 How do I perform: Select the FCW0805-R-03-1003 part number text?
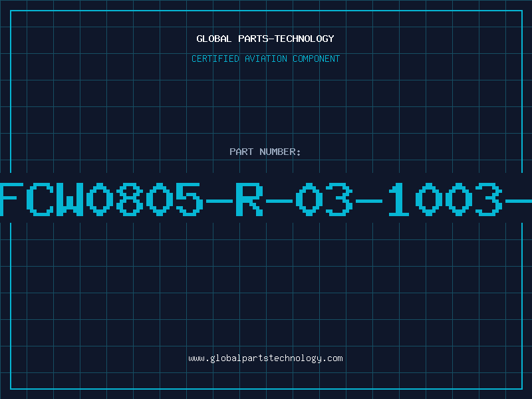pyautogui.click(x=266, y=199)
